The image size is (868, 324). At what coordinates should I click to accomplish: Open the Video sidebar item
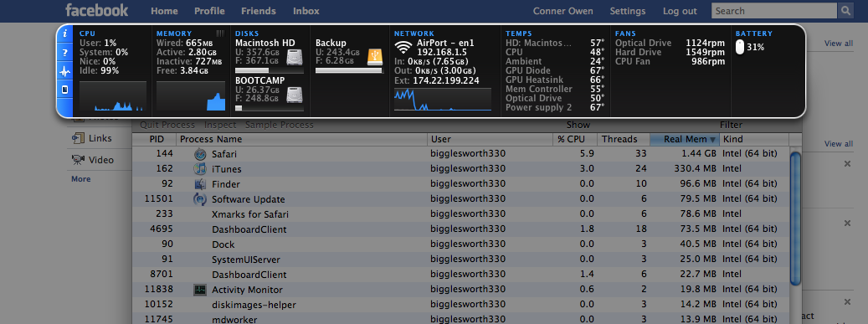click(x=101, y=160)
